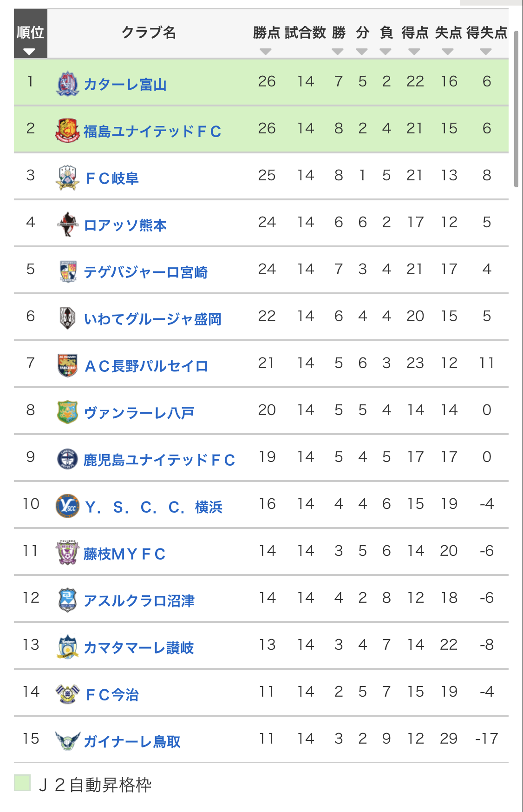Open テゲバジャーロ宮崎 club link
The width and height of the screenshot is (523, 812).
[145, 272]
